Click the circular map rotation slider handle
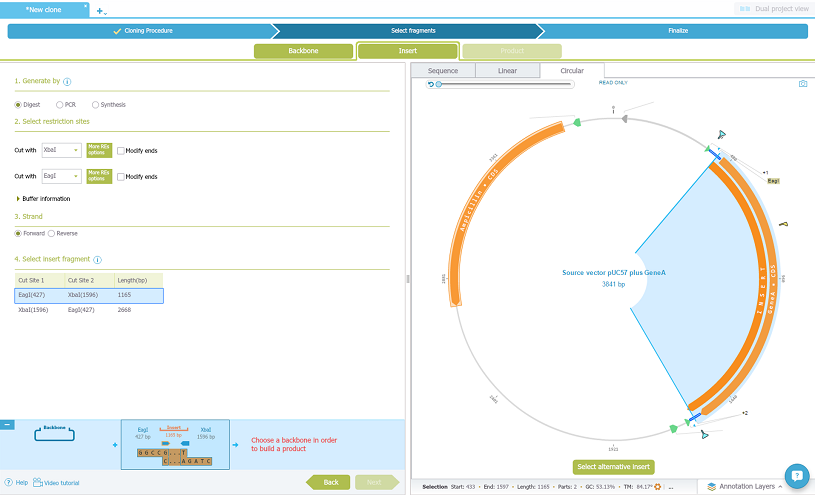Viewport: 815px width, 495px height. click(x=438, y=84)
